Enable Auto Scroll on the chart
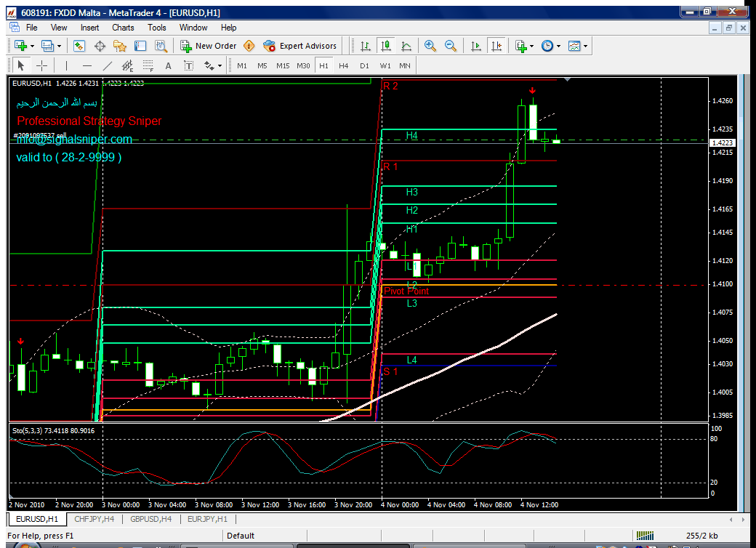Screen dimensions: 756x548 tap(476, 46)
